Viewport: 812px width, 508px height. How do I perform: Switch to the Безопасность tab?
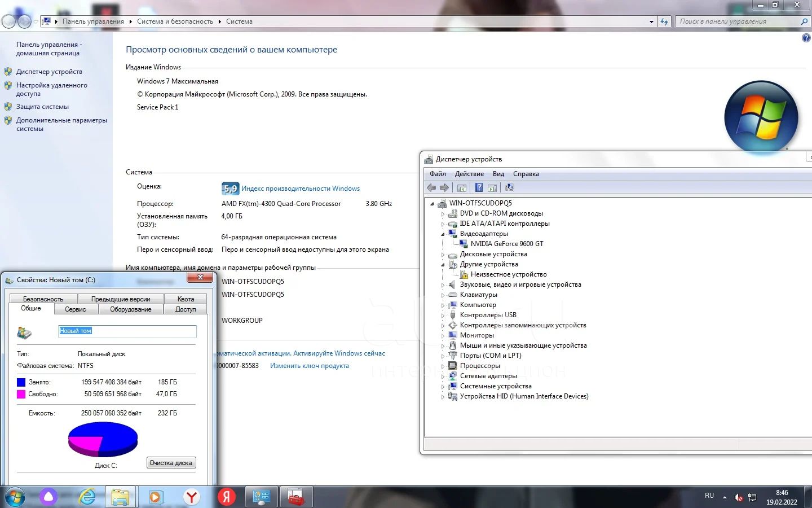pos(43,299)
